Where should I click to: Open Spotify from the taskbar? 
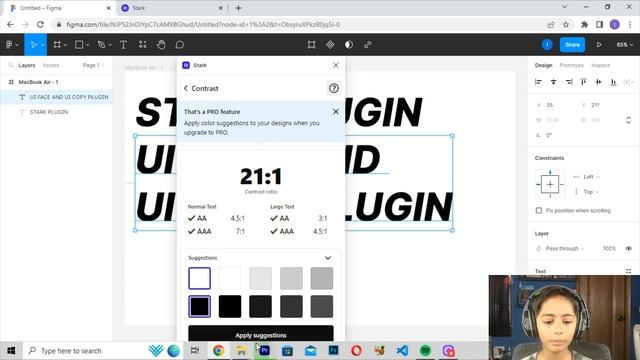(425, 351)
